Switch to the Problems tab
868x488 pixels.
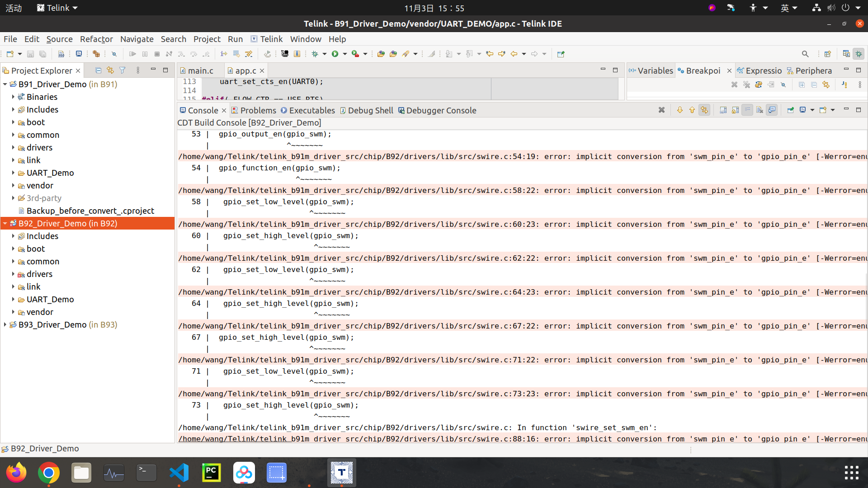[x=254, y=110]
